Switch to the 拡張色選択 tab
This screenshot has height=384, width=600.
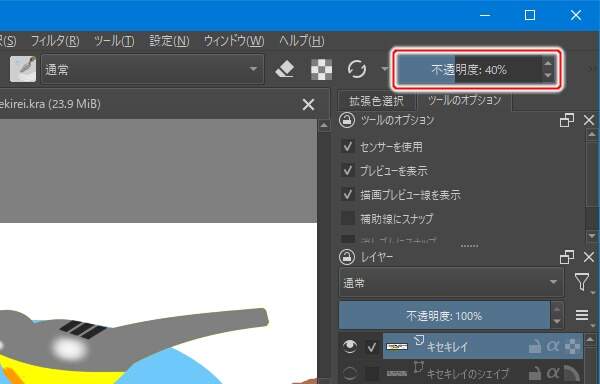[377, 101]
